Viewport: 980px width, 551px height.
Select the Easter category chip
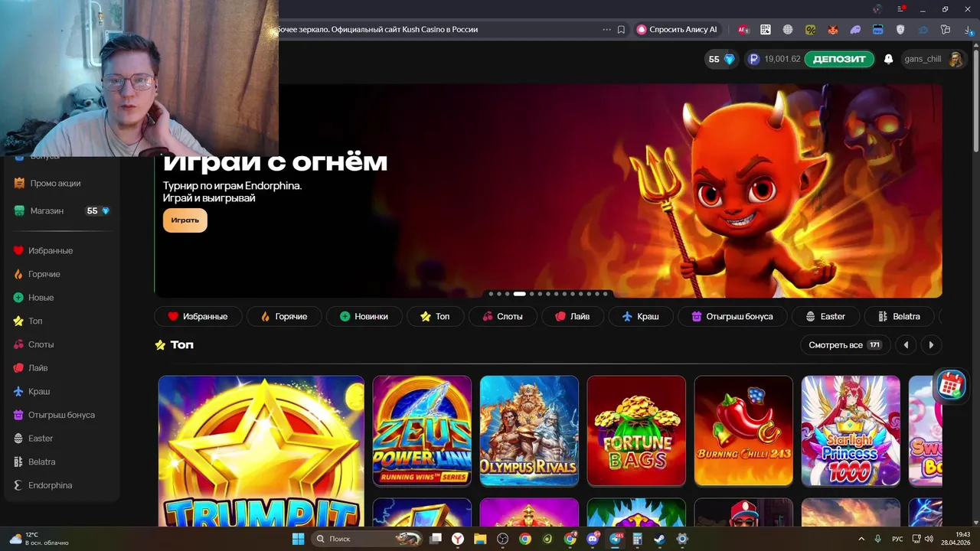pos(826,316)
